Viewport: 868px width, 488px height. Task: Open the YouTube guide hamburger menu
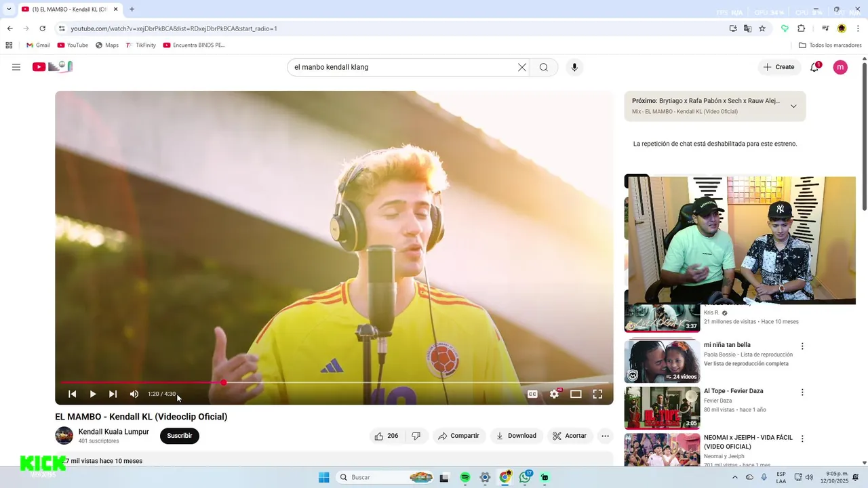point(16,67)
